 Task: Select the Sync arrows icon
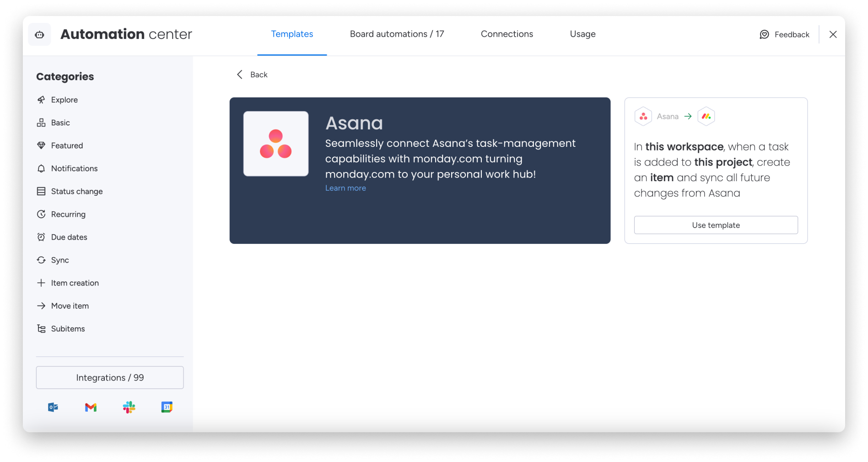41,260
